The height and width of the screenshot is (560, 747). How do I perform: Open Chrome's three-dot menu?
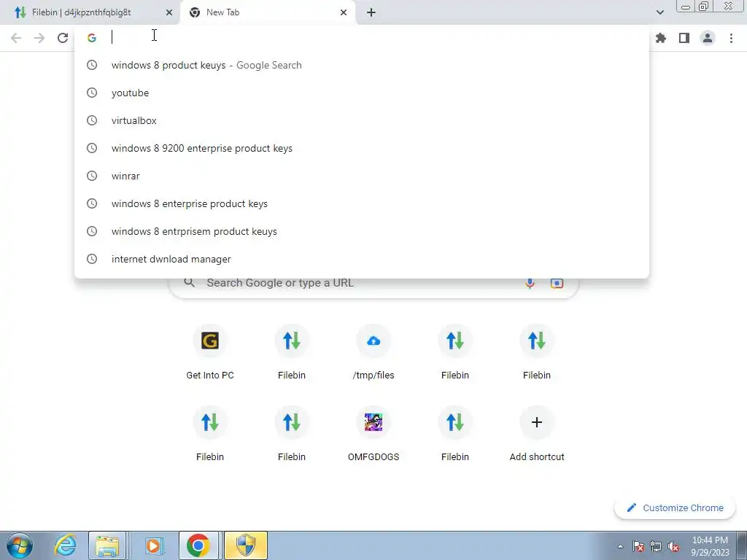click(x=731, y=38)
